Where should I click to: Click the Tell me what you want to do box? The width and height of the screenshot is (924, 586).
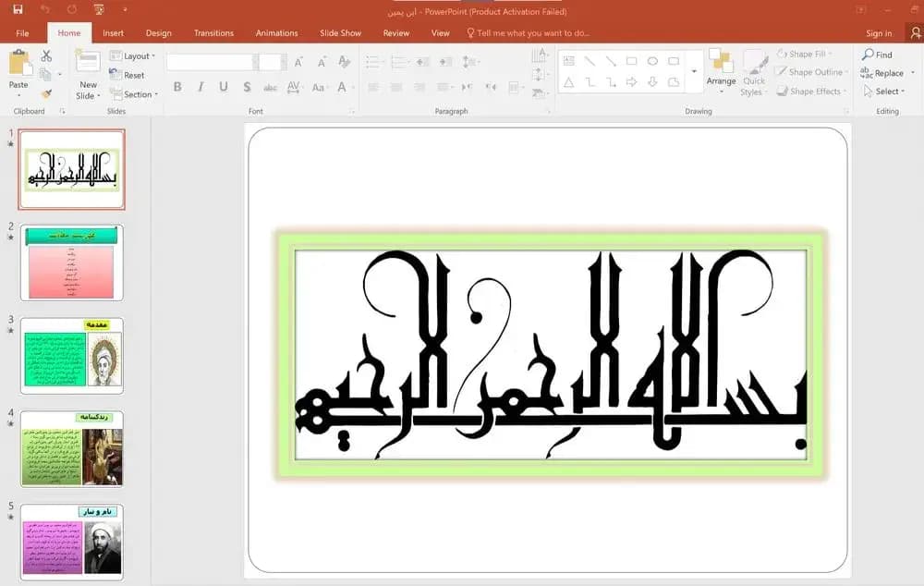coord(528,33)
